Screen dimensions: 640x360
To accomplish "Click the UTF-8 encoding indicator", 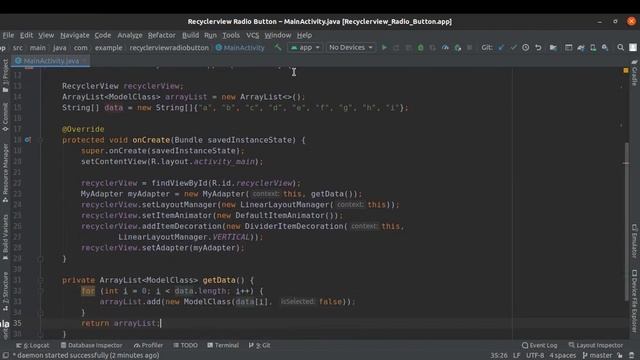I will coord(535,356).
